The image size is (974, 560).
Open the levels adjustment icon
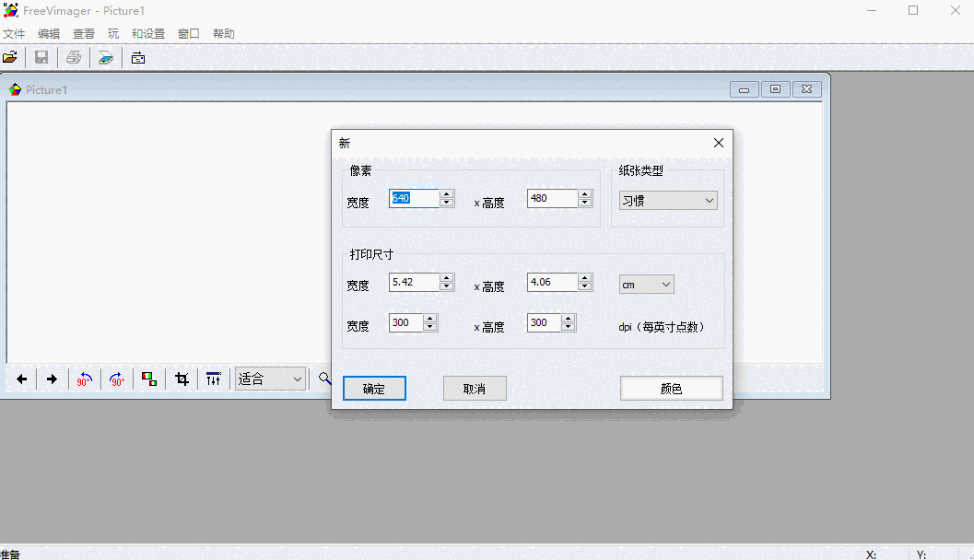point(213,379)
